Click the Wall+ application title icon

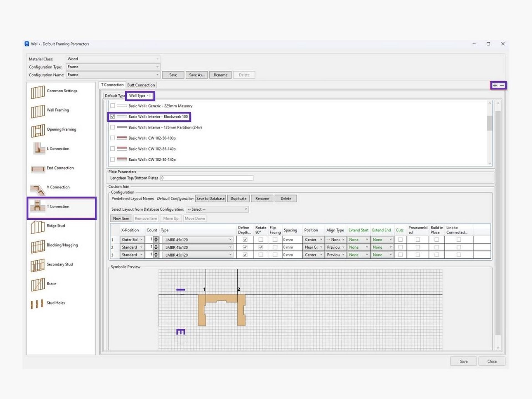[27, 44]
